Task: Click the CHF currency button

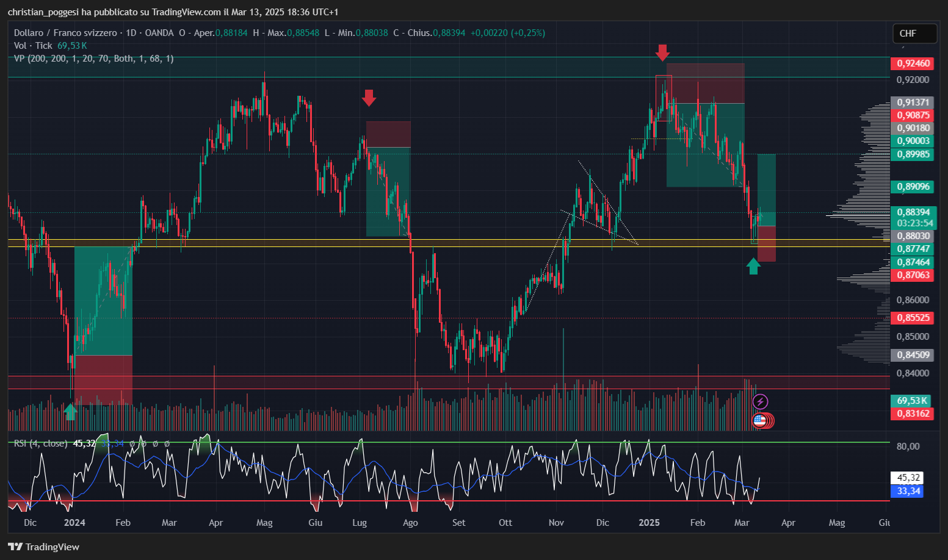Action: coord(914,34)
